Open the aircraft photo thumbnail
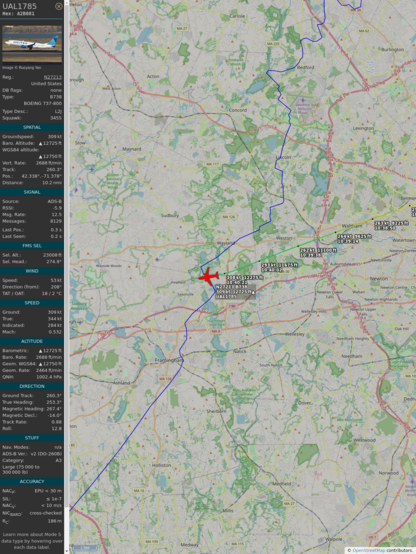 (32, 43)
